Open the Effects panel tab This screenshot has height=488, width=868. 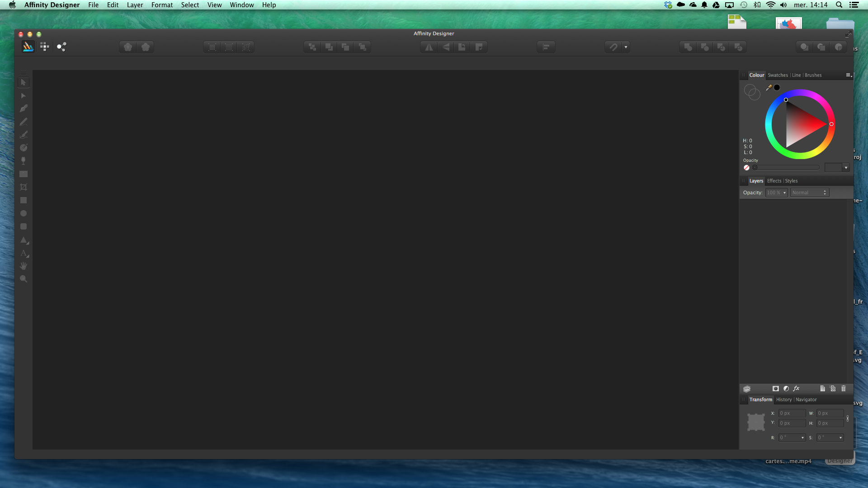tap(774, 181)
